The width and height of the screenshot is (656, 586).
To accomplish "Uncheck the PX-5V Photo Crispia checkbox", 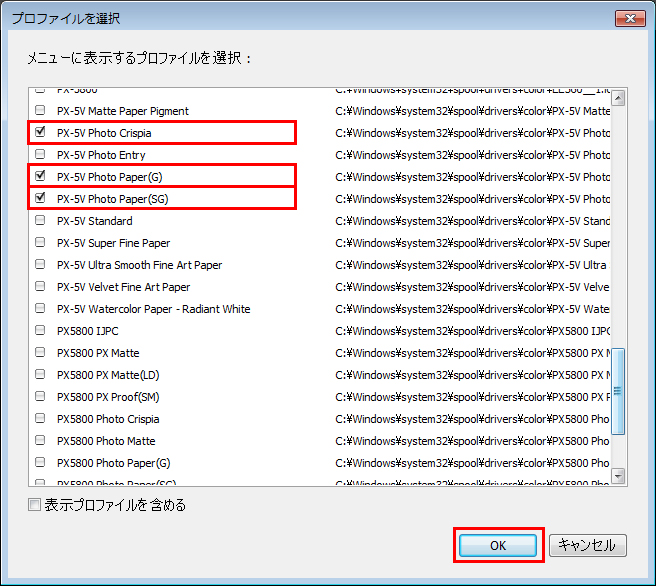I will [40, 132].
